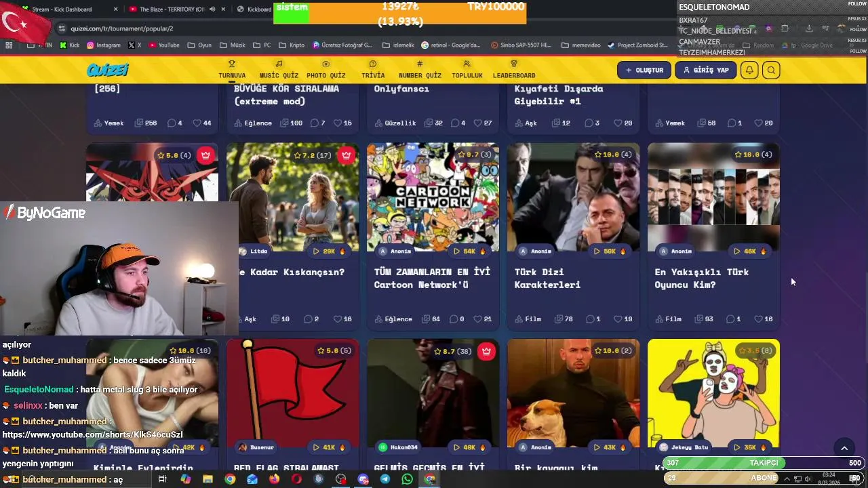Screen dimensions: 868x488
Task: Open the En Yakışıklı Türk Oyuncu thumbnail
Action: pyautogui.click(x=713, y=197)
